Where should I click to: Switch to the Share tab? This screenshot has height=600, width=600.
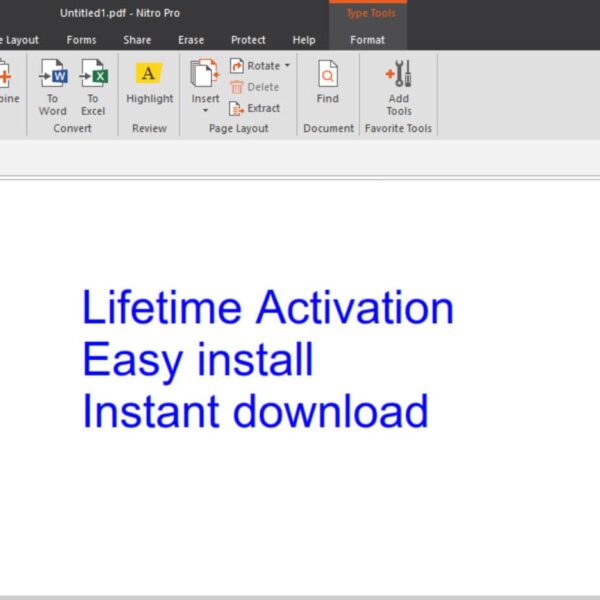click(137, 40)
